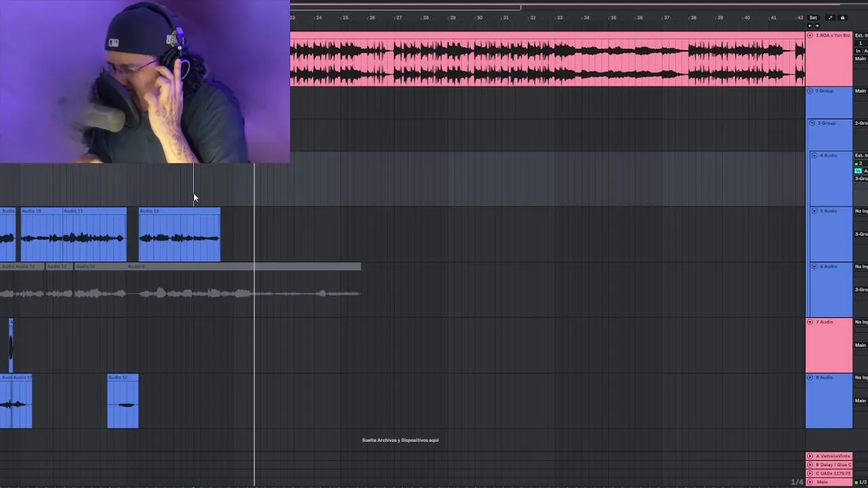
Task: Click the Set locator button
Action: pos(813,18)
